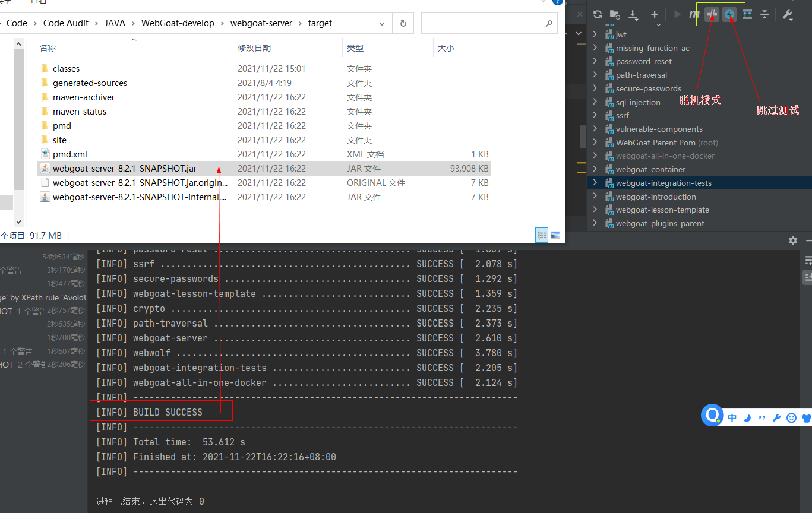812x513 pixels.
Task: Open IME toolbox wrench icon
Action: [776, 418]
